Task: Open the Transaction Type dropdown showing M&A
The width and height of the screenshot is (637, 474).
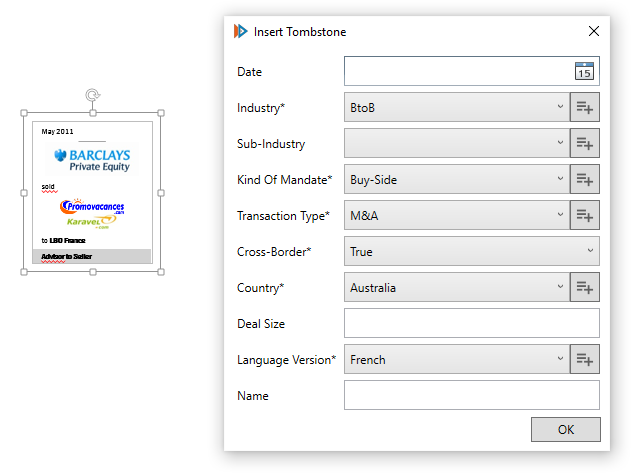Action: click(456, 215)
